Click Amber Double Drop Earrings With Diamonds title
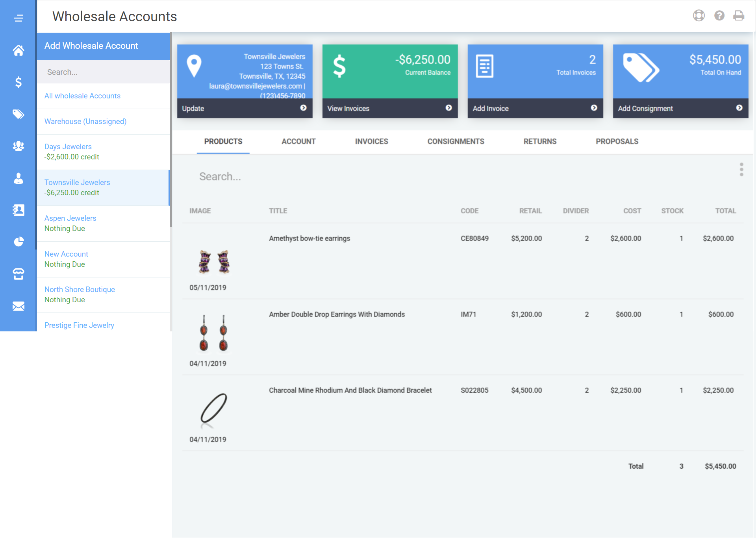Viewport: 756px width, 538px height. click(337, 314)
